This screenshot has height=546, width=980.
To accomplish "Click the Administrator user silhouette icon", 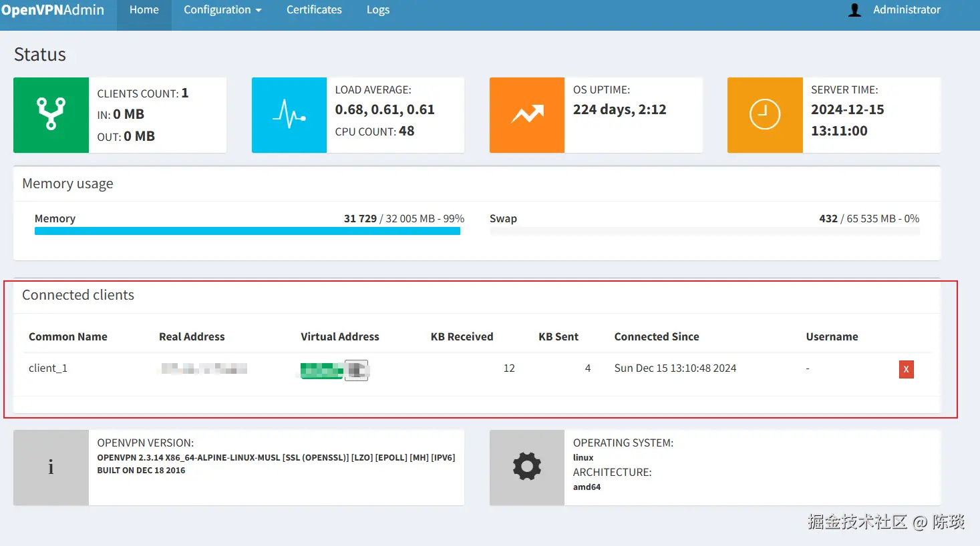I will pos(854,10).
